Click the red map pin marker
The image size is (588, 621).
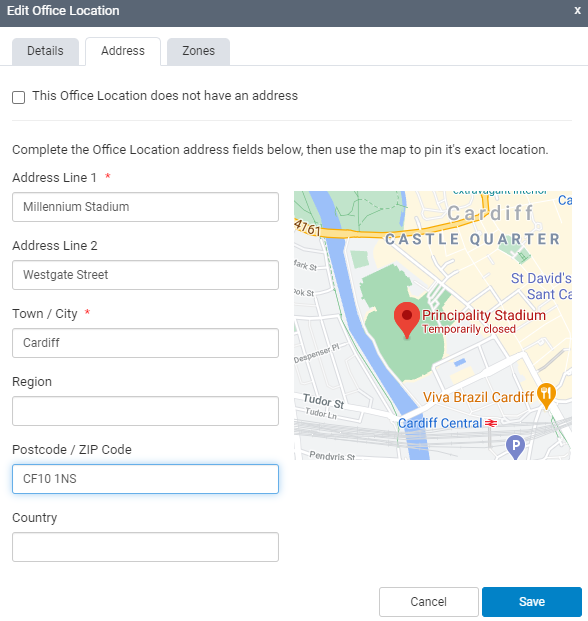click(407, 319)
